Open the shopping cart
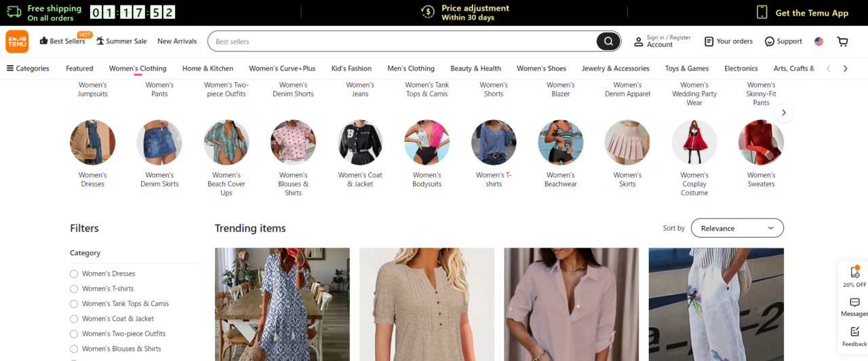The width and height of the screenshot is (868, 361). pyautogui.click(x=842, y=41)
